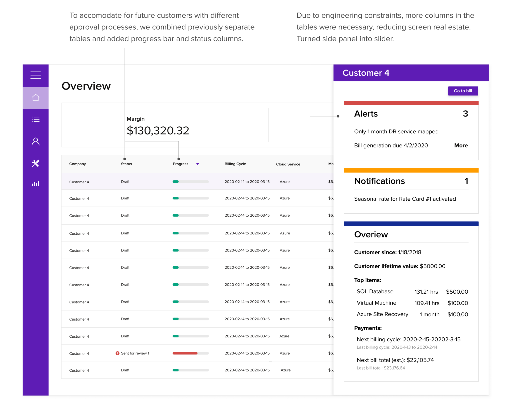Click the red alert icon on the review row

coord(118,353)
